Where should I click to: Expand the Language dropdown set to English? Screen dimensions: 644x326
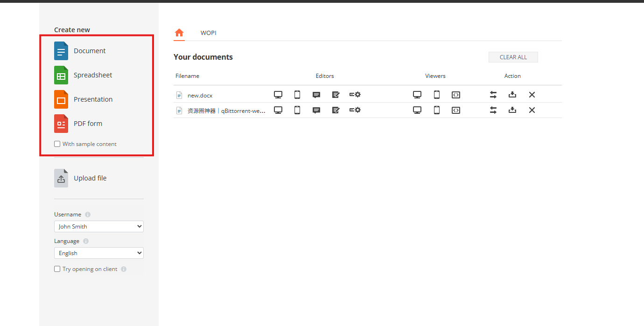[x=99, y=253]
